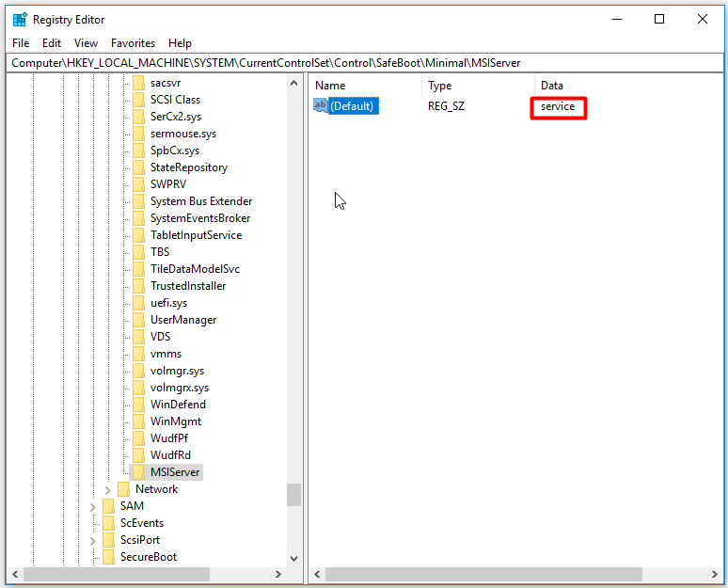The width and height of the screenshot is (728, 588).
Task: Click the volmgr.sys folder icon
Action: coord(138,371)
